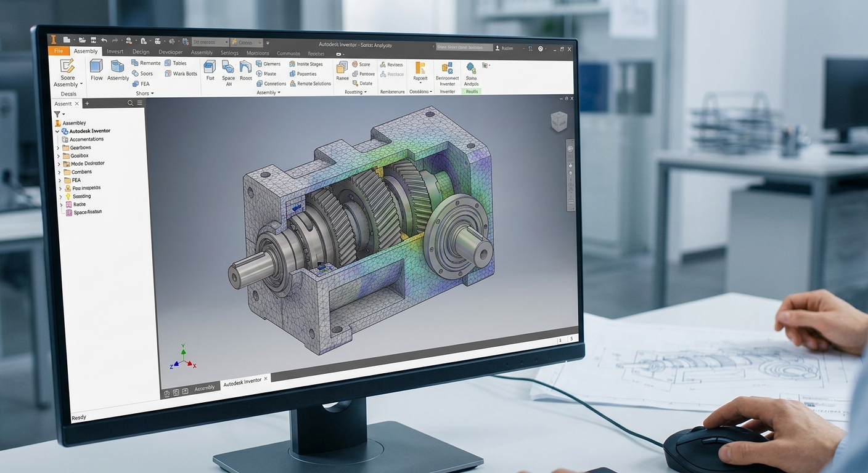Select the FEA folder in the tree
The image size is (868, 473).
pos(72,180)
